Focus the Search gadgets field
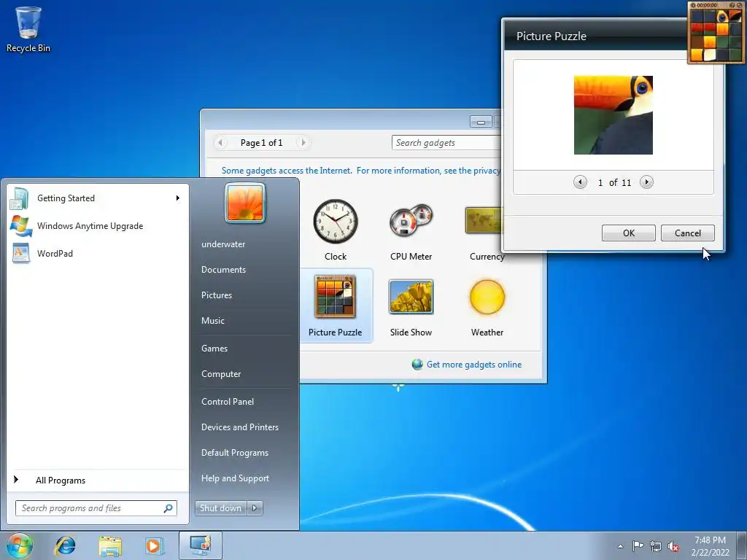This screenshot has width=747, height=560. tap(446, 143)
